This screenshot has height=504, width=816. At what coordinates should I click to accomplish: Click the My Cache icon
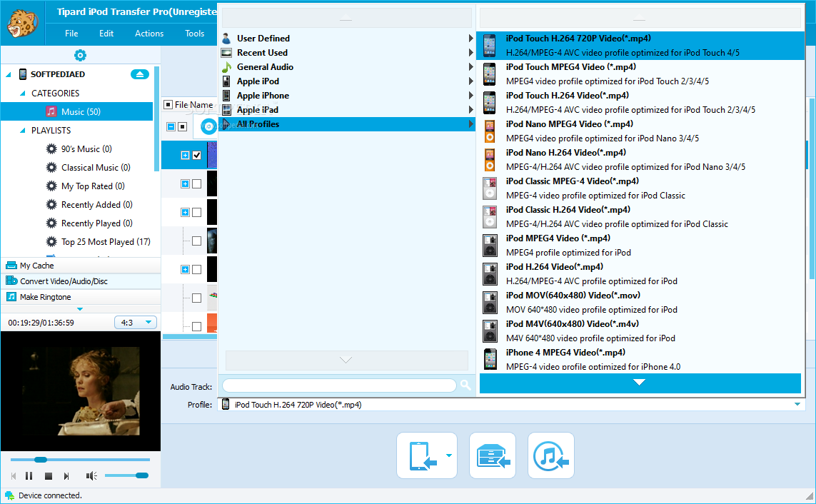coord(11,266)
